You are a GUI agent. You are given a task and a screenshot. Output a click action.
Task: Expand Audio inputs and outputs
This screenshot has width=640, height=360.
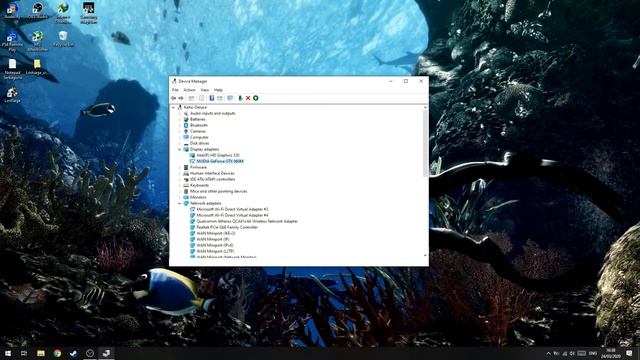coord(180,113)
